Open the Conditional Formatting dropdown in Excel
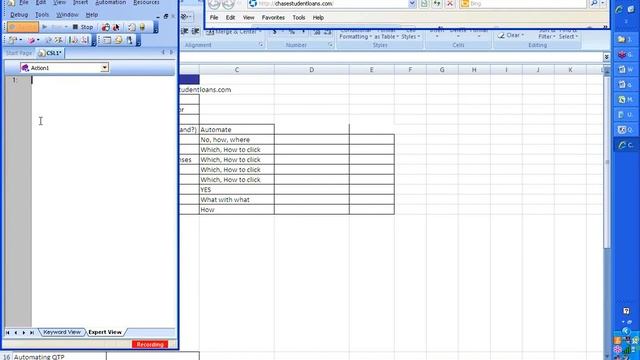This screenshot has width=640, height=360. [x=355, y=33]
